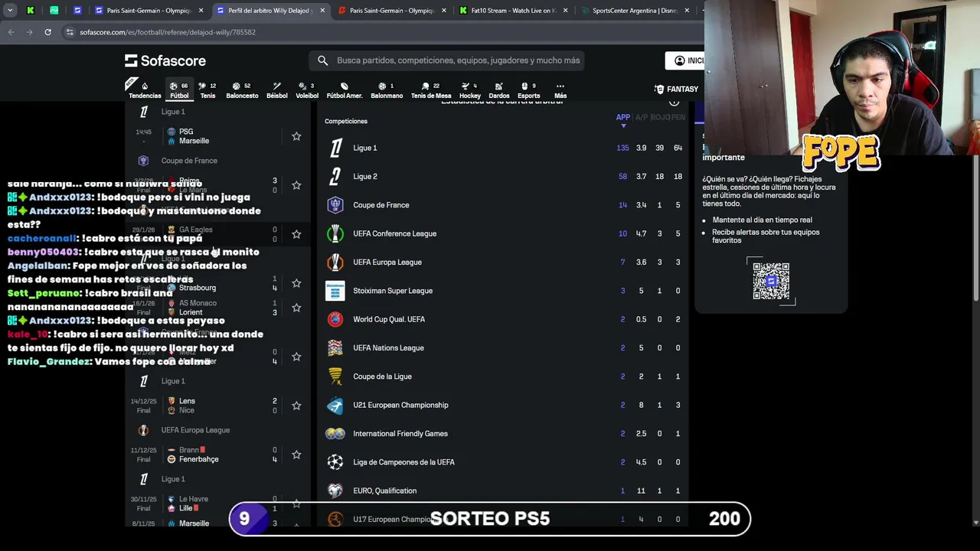980x551 pixels.
Task: Favorite the Le Havre vs Lille match
Action: 296,504
